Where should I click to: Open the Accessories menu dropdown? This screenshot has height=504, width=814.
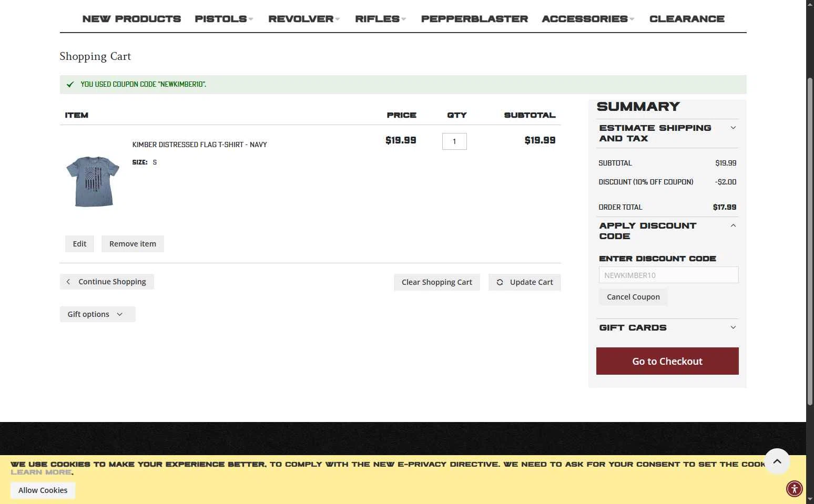588,19
